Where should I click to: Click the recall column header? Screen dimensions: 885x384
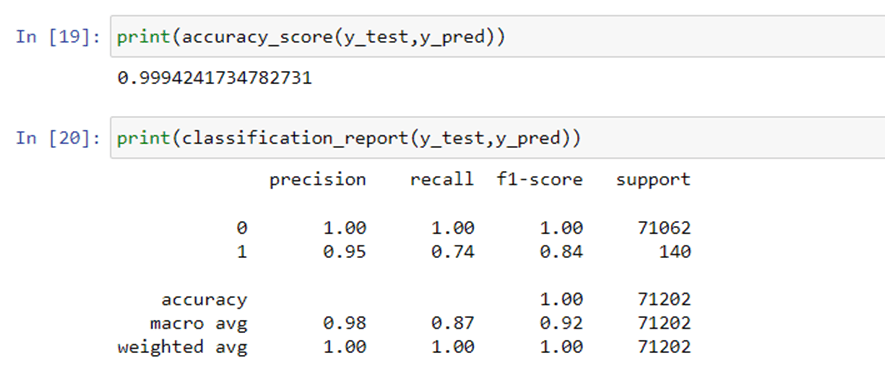pyautogui.click(x=442, y=180)
